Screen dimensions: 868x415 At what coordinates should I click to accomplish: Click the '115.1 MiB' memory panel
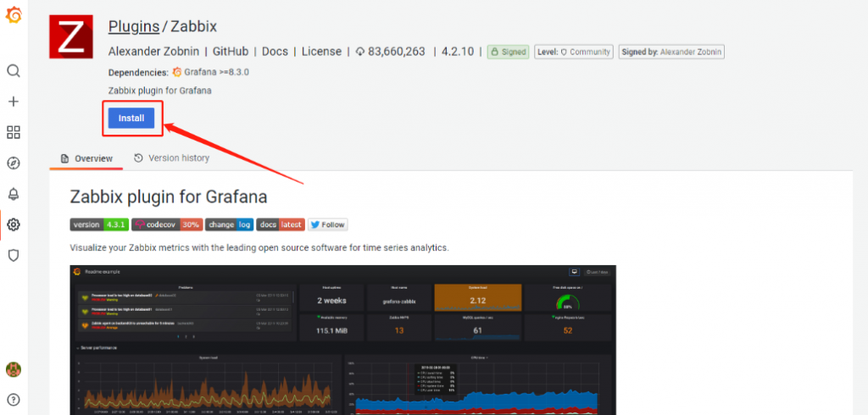pyautogui.click(x=331, y=327)
